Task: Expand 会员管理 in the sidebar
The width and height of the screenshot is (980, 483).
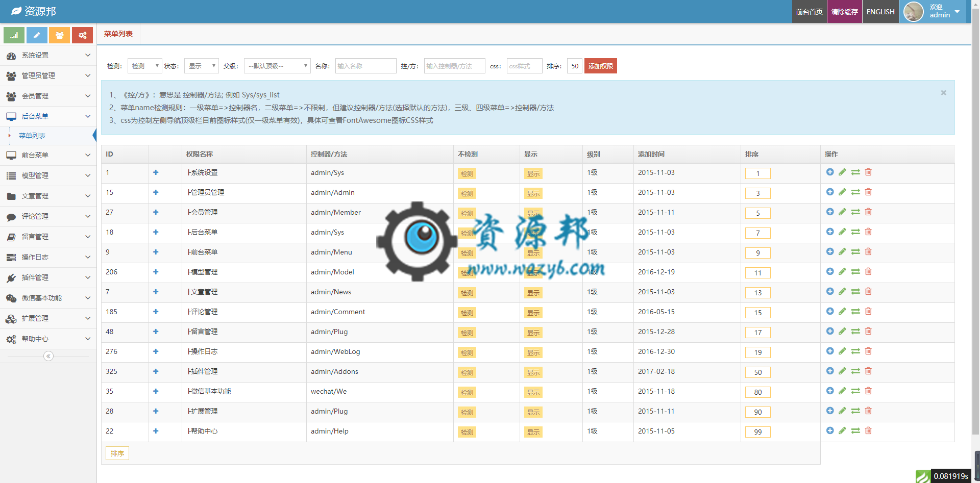Action: (48, 96)
